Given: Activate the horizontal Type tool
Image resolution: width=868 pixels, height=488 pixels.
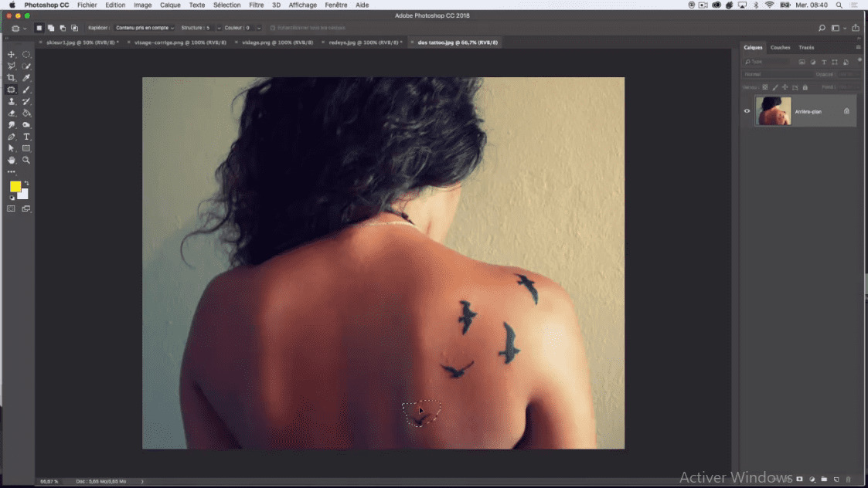Looking at the screenshot, I should 26,137.
